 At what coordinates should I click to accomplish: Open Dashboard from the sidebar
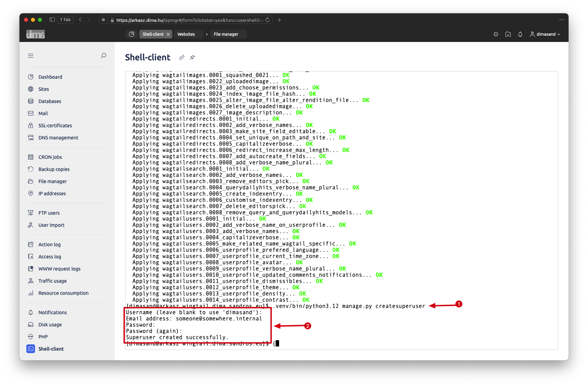(50, 77)
